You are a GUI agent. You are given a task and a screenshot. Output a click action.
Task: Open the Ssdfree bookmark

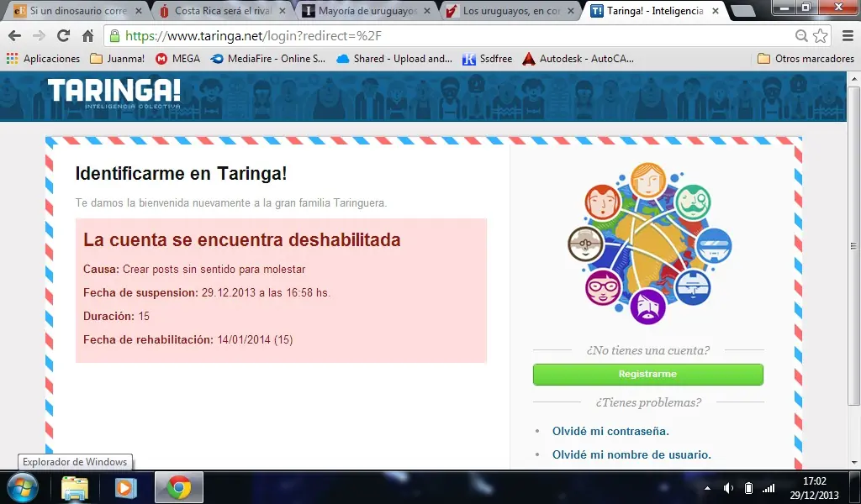tap(487, 59)
